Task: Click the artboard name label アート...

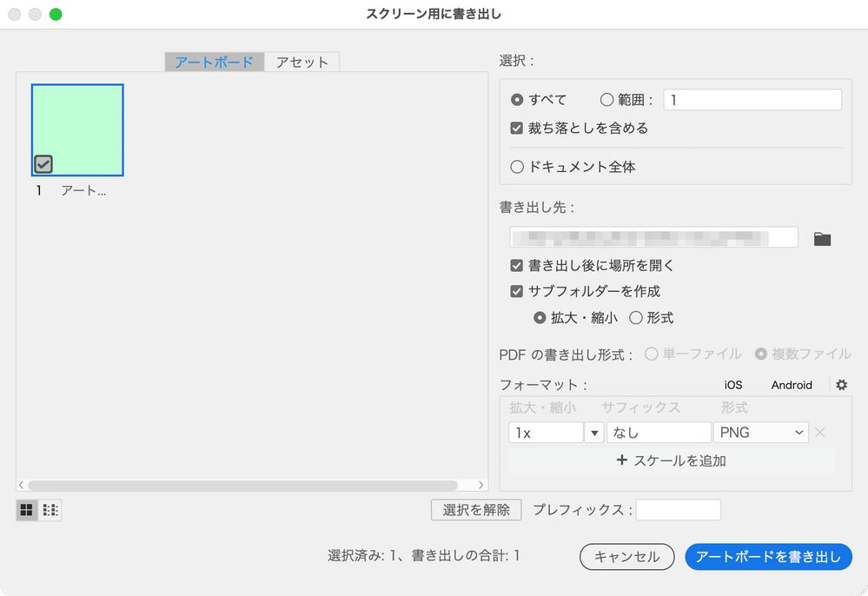Action: click(83, 191)
